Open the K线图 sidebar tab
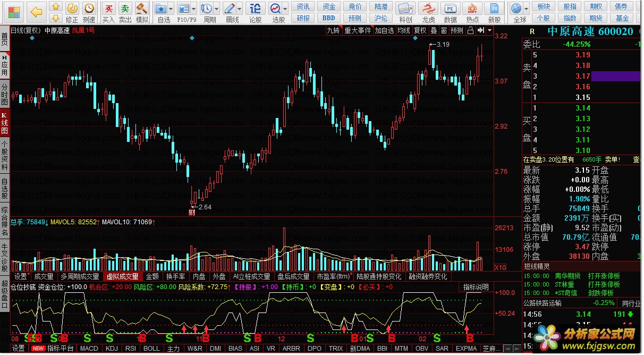This screenshot has width=644, height=355. 4,122
